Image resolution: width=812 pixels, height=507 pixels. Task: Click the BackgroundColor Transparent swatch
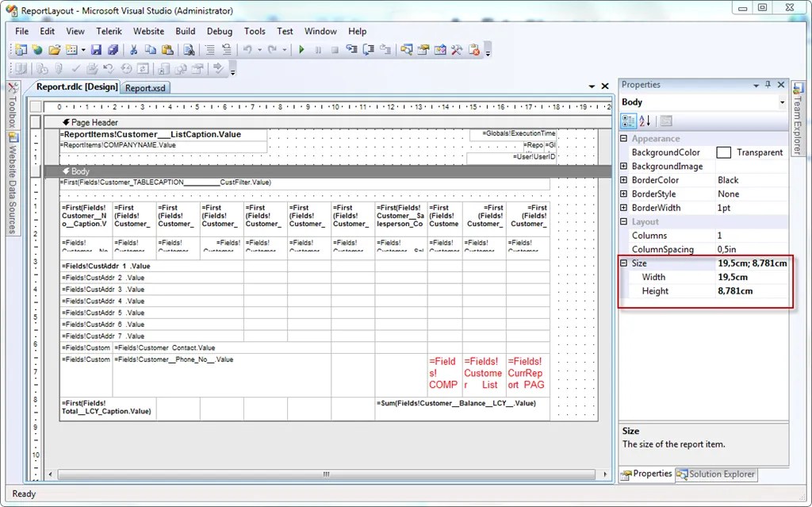pos(723,152)
